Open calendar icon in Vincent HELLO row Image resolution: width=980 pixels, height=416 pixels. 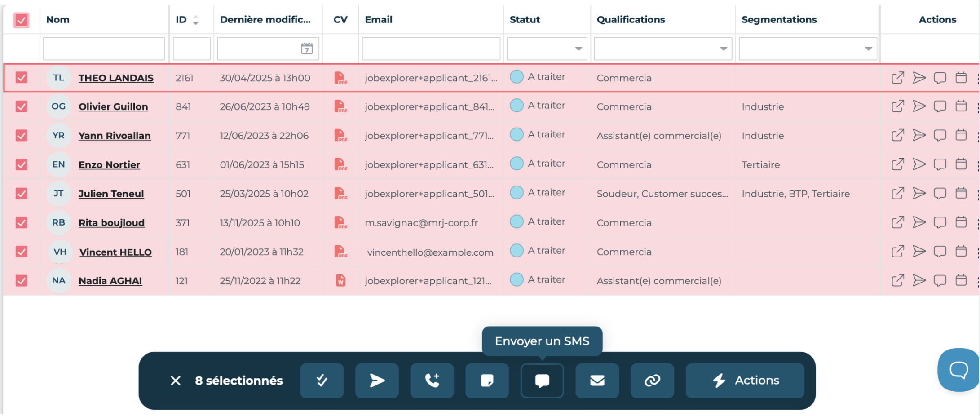[x=961, y=252]
